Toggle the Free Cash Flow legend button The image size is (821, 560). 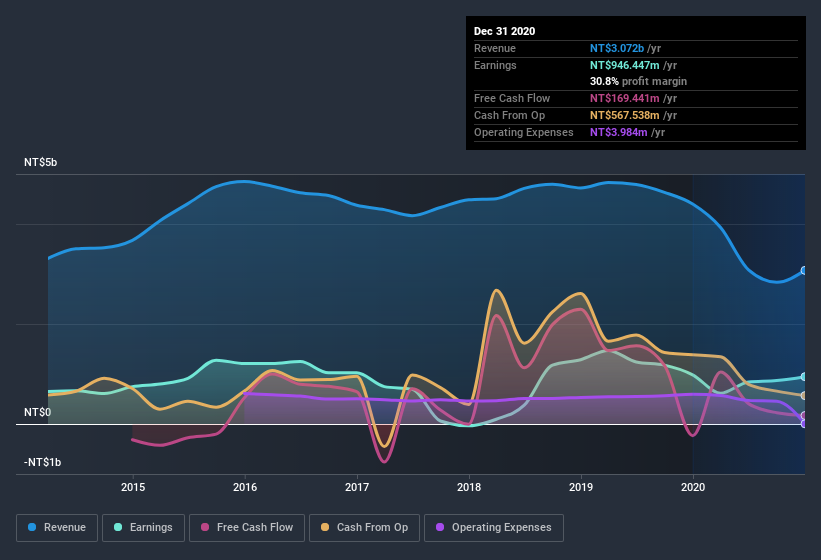click(247, 528)
